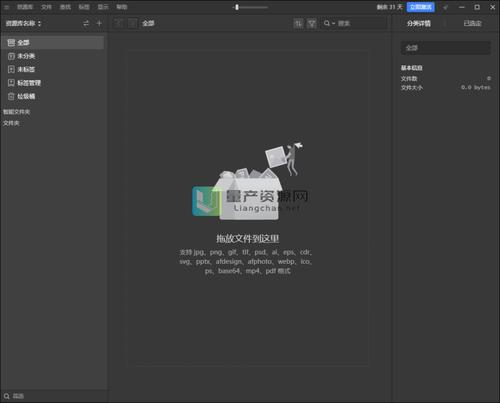Click the remaining trial days text
Screen dimensions: 500x403
[x=390, y=7]
